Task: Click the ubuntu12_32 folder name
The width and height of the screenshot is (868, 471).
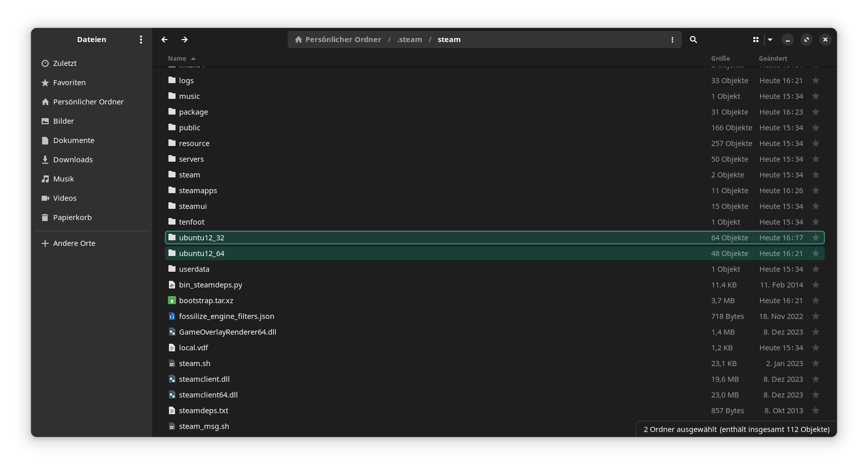Action: click(x=201, y=238)
